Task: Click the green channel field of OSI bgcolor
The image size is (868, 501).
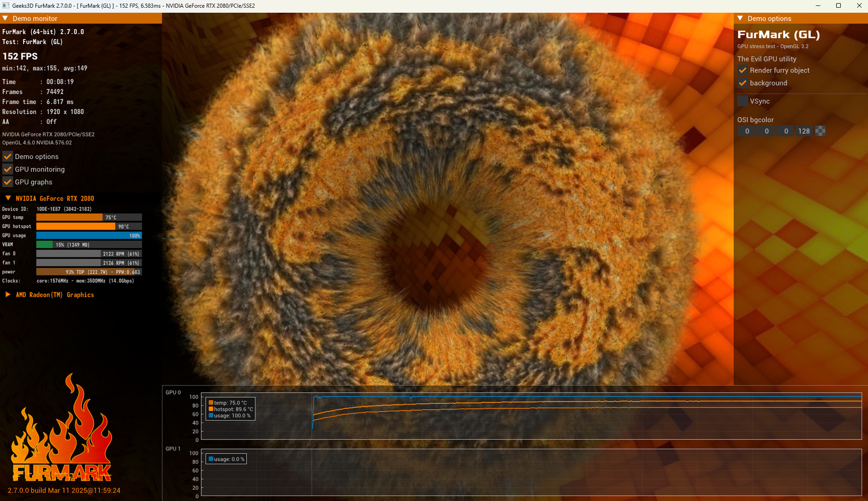Action: (x=766, y=131)
